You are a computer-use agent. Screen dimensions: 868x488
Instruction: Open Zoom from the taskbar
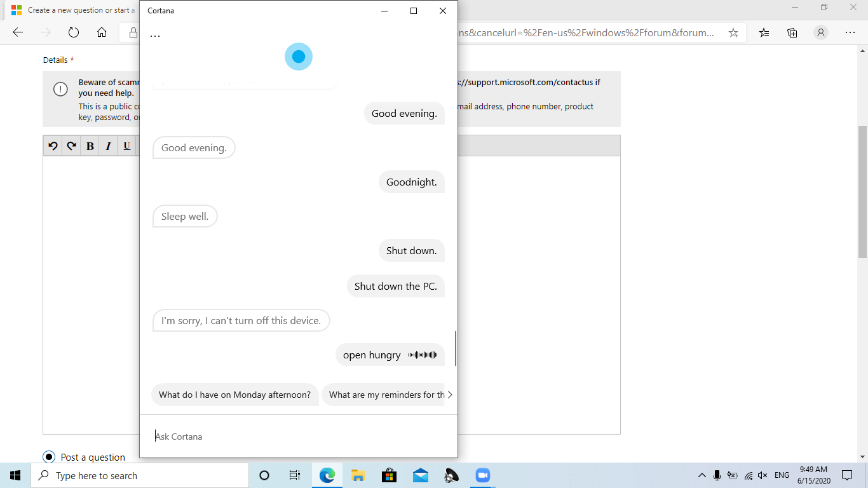(x=482, y=475)
